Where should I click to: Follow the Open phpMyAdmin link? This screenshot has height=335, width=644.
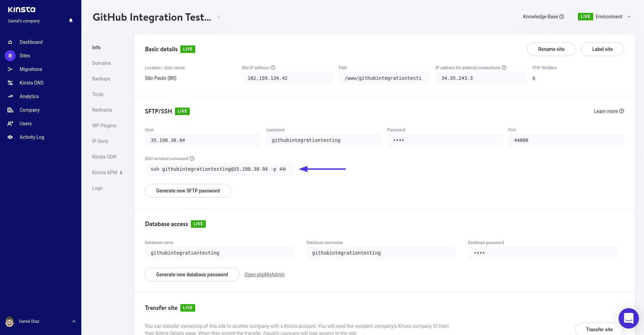(264, 275)
